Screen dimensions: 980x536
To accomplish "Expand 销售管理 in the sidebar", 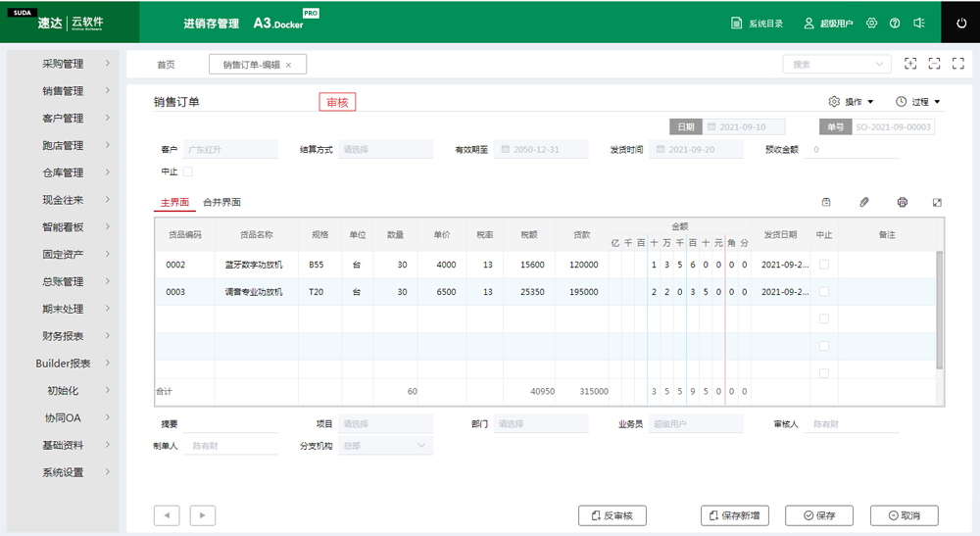I will (63, 91).
